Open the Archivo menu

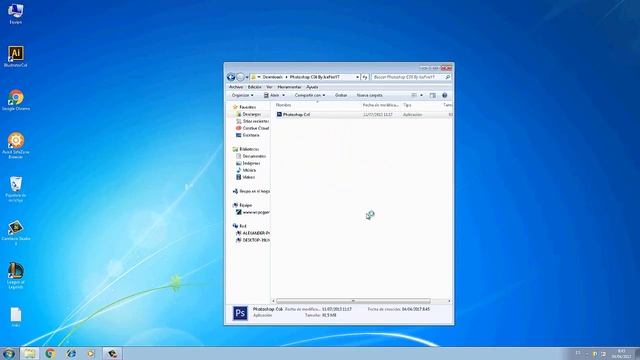pos(236,87)
